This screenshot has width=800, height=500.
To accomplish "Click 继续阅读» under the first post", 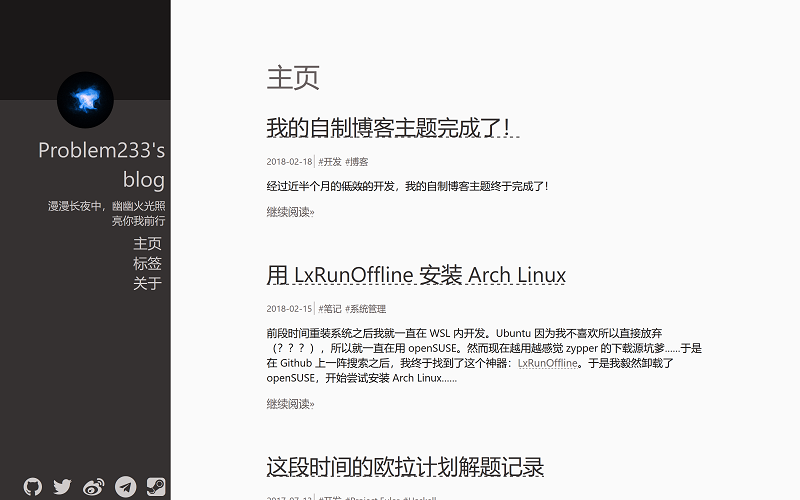I will 290,211.
